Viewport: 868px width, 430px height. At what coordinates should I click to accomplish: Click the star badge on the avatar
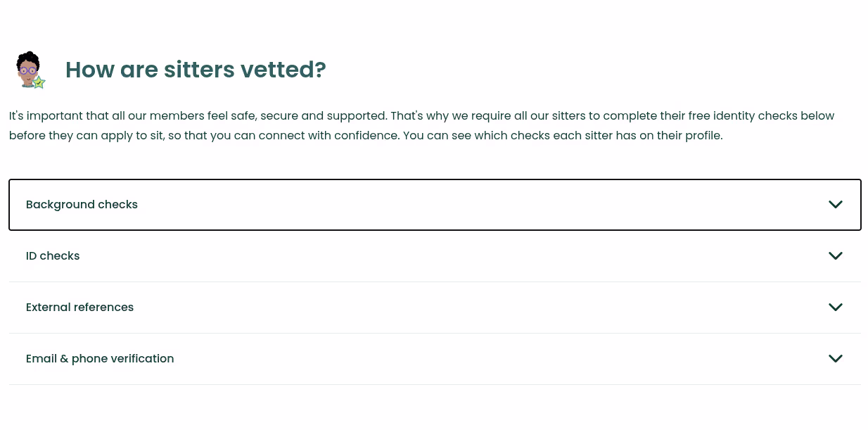[39, 83]
